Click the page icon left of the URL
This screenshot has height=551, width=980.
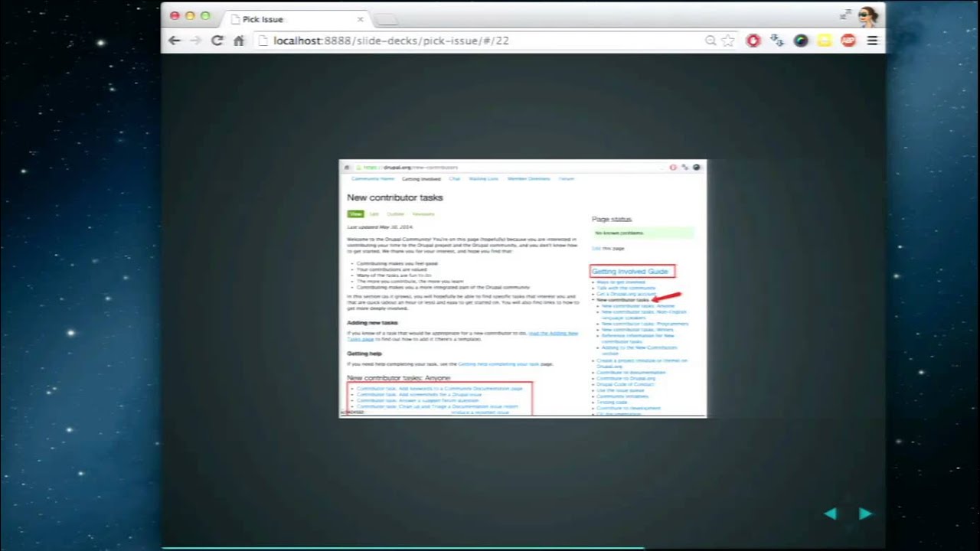(x=263, y=41)
